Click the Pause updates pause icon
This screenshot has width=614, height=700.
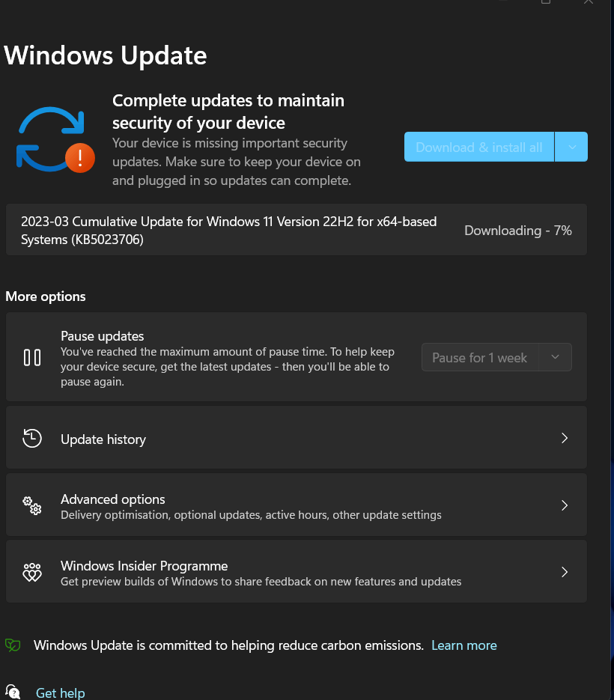click(32, 358)
